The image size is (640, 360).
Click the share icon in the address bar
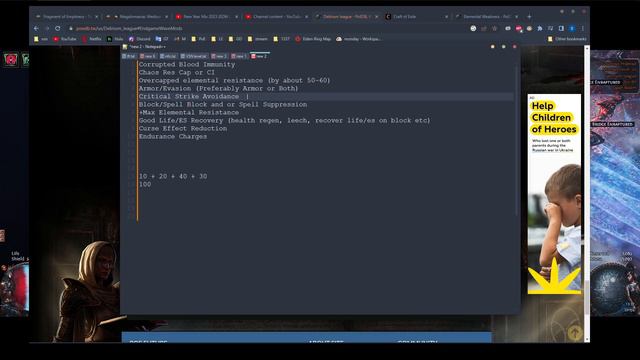tap(484, 29)
